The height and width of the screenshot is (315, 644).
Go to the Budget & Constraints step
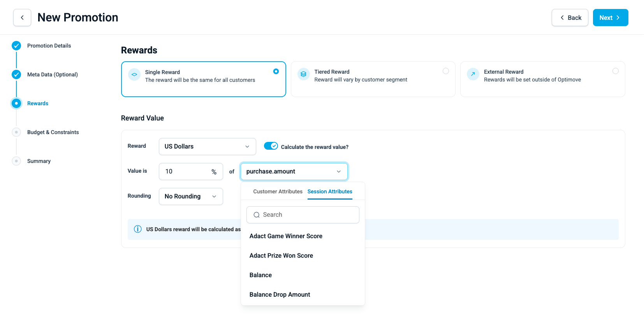click(x=53, y=132)
